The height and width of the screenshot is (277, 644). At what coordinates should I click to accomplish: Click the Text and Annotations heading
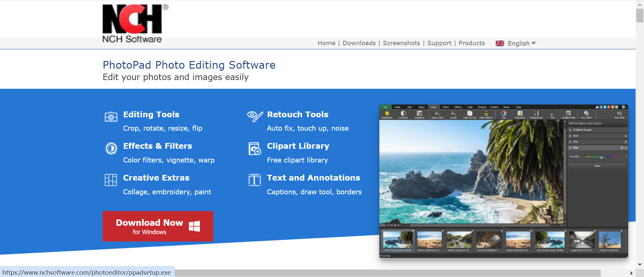pos(314,178)
